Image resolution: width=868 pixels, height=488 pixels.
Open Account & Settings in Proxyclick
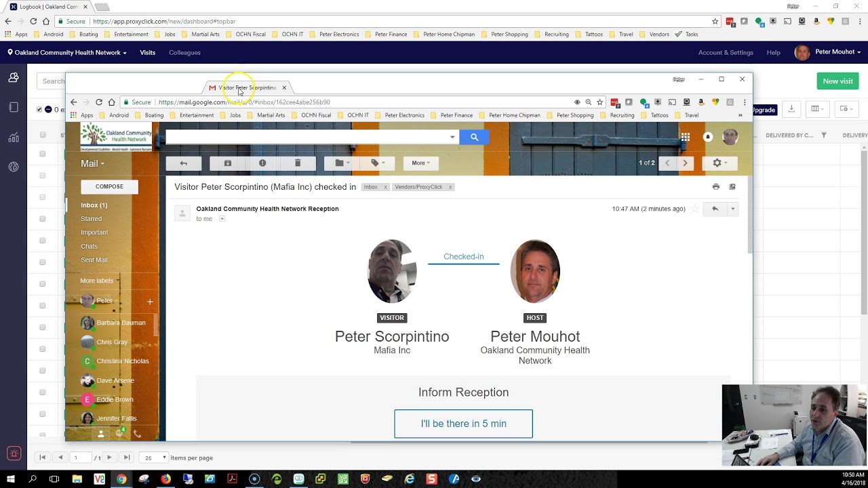tap(726, 52)
